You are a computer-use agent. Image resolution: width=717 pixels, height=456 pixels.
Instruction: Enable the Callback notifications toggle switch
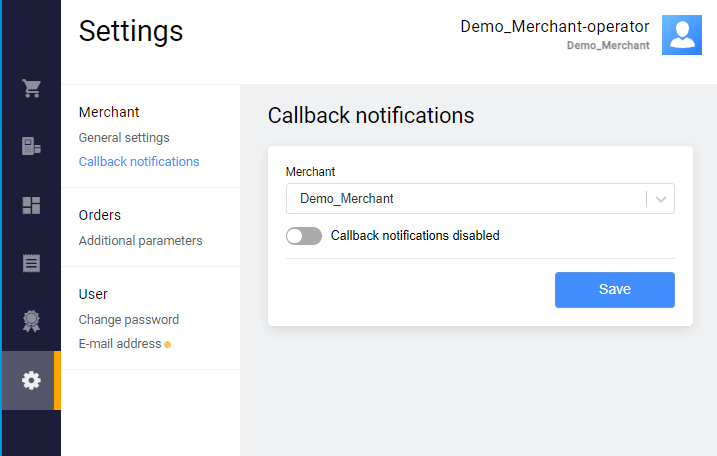(x=304, y=236)
